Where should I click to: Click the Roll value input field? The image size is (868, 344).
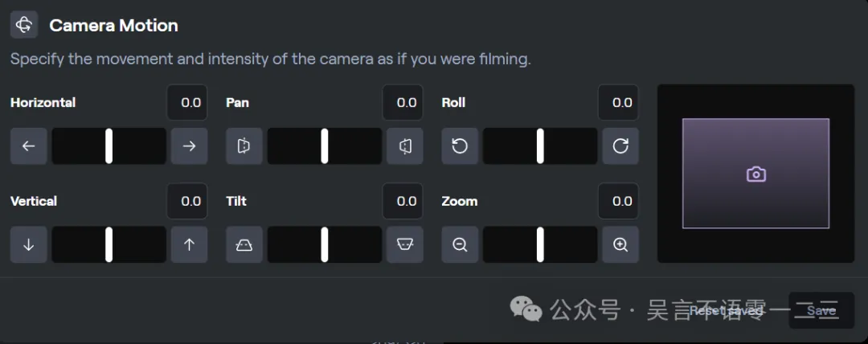(618, 103)
